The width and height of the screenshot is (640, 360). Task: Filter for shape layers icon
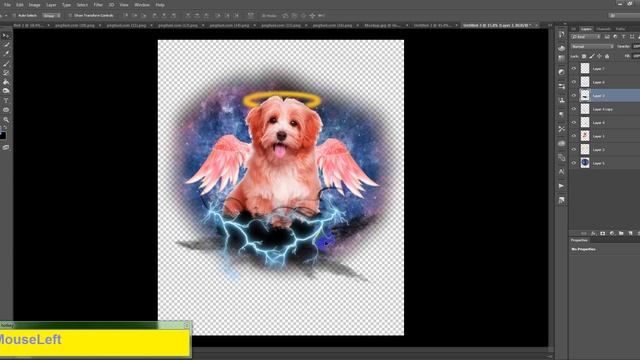pos(631,37)
